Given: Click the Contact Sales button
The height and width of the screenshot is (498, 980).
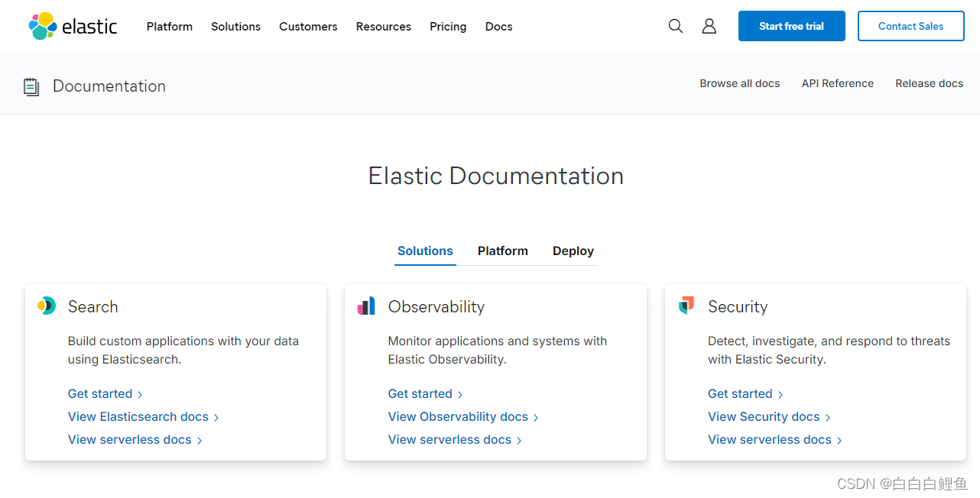Looking at the screenshot, I should point(910,25).
